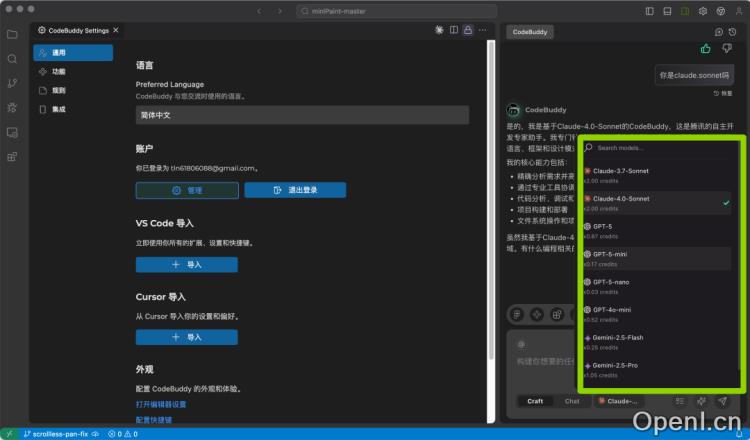This screenshot has height=440, width=750.
Task: Close the CodeBuddy Settings tab
Action: 116,30
